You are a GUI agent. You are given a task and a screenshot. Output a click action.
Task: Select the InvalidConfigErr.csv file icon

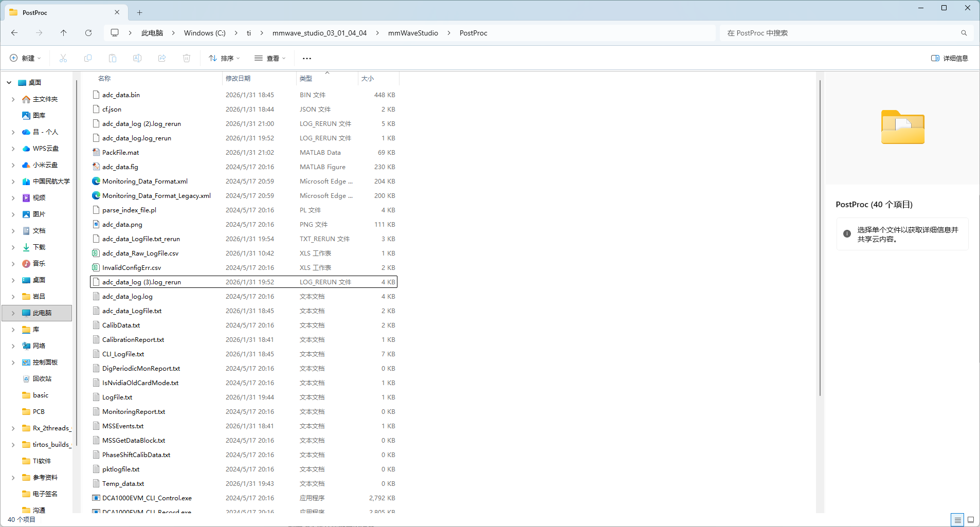[96, 267]
